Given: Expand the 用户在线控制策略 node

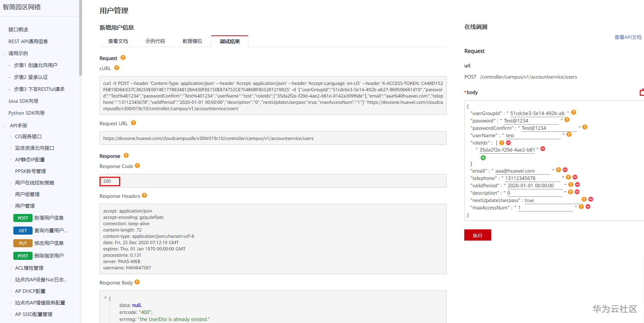Looking at the screenshot, I should point(11,183).
